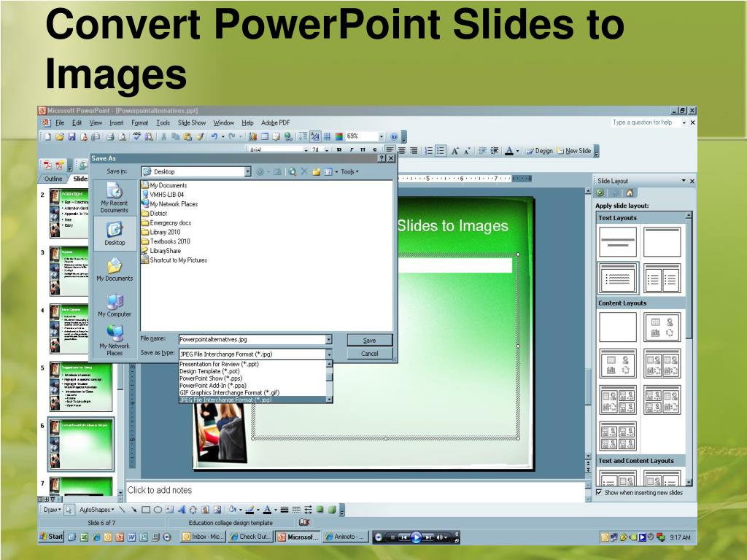747x560 pixels.
Task: Click the Insert WordArt icon in Draw toolbar
Action: tap(182, 510)
